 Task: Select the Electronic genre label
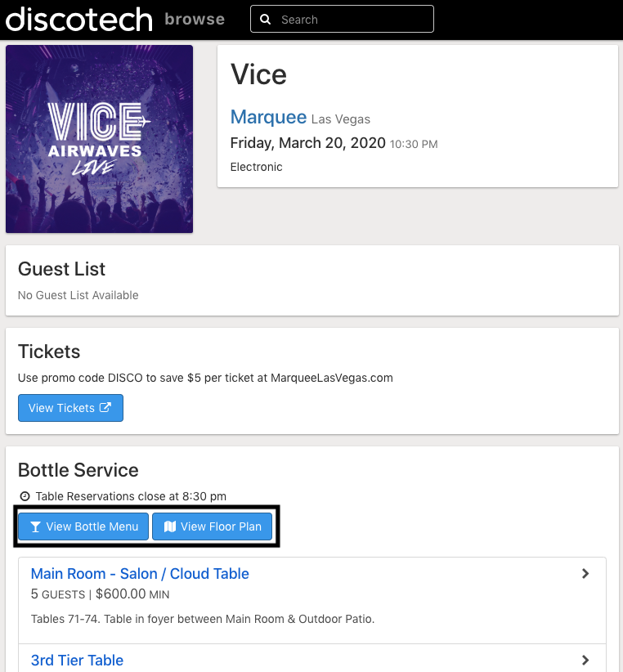[x=257, y=167]
